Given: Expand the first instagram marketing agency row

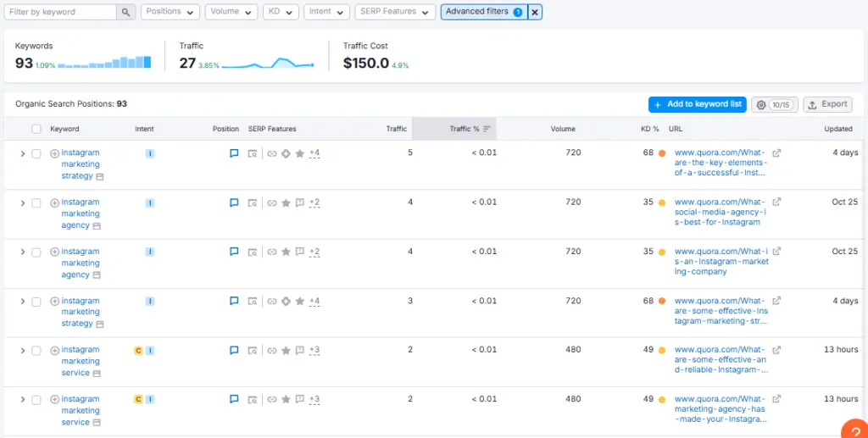Looking at the screenshot, I should (x=22, y=203).
